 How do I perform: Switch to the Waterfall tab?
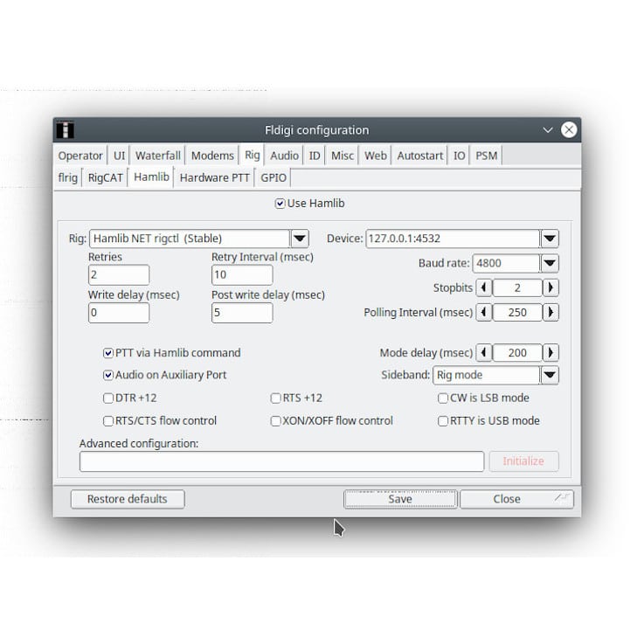tap(157, 156)
